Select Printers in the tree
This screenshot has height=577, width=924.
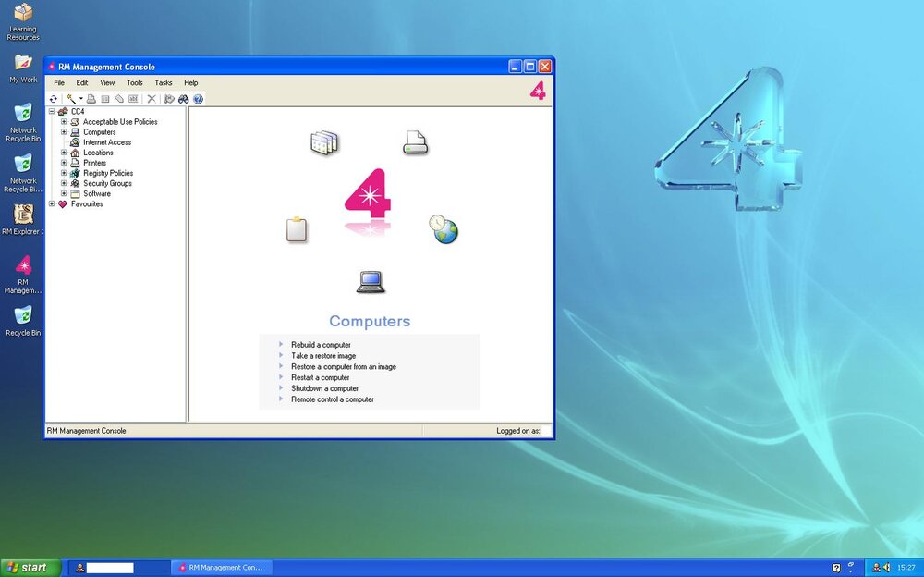pyautogui.click(x=95, y=163)
